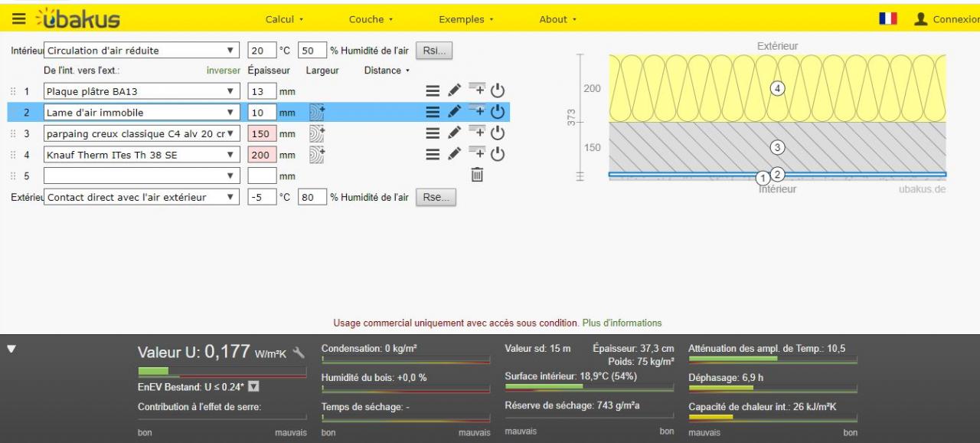
Task: Click thickness field of Plaque plâtre BA13
Action: click(261, 91)
